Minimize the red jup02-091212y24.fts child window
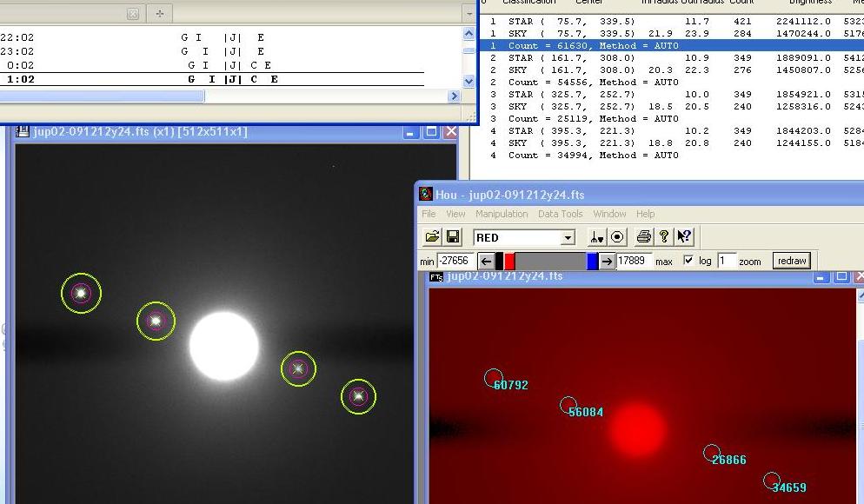The image size is (864, 504). pos(821,276)
